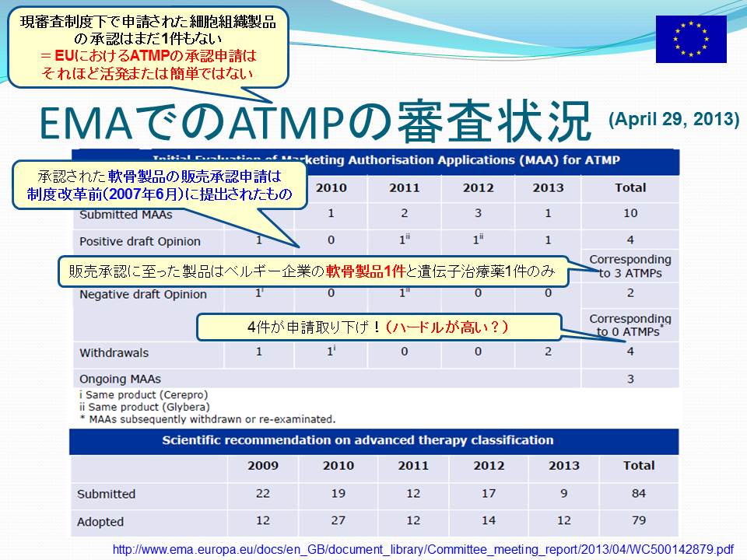Click the Total column header in MAA table

pyautogui.click(x=630, y=187)
